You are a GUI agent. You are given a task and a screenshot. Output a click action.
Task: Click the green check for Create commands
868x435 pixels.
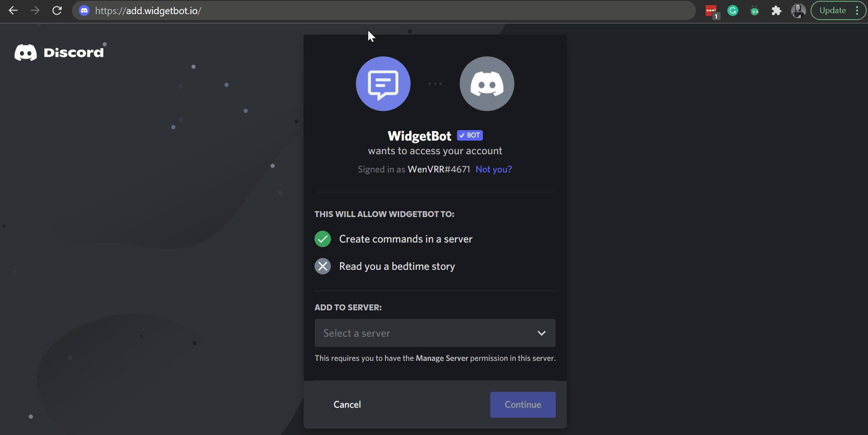click(x=323, y=239)
